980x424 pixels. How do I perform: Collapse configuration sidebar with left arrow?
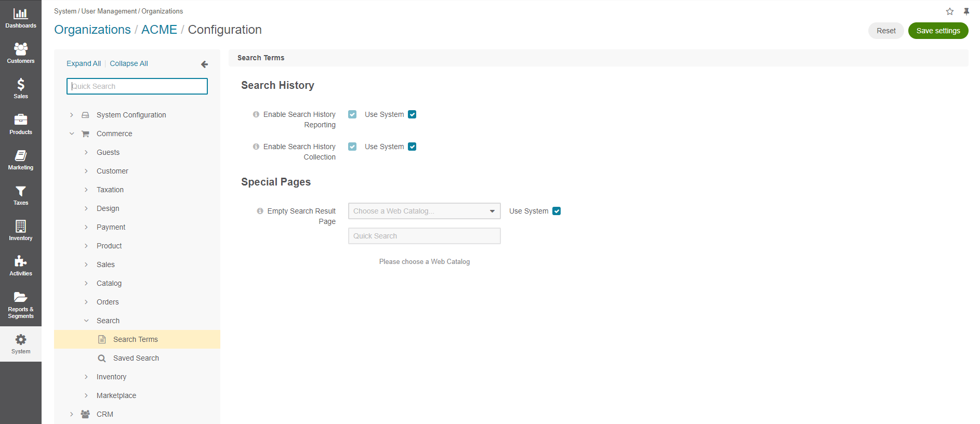point(205,64)
